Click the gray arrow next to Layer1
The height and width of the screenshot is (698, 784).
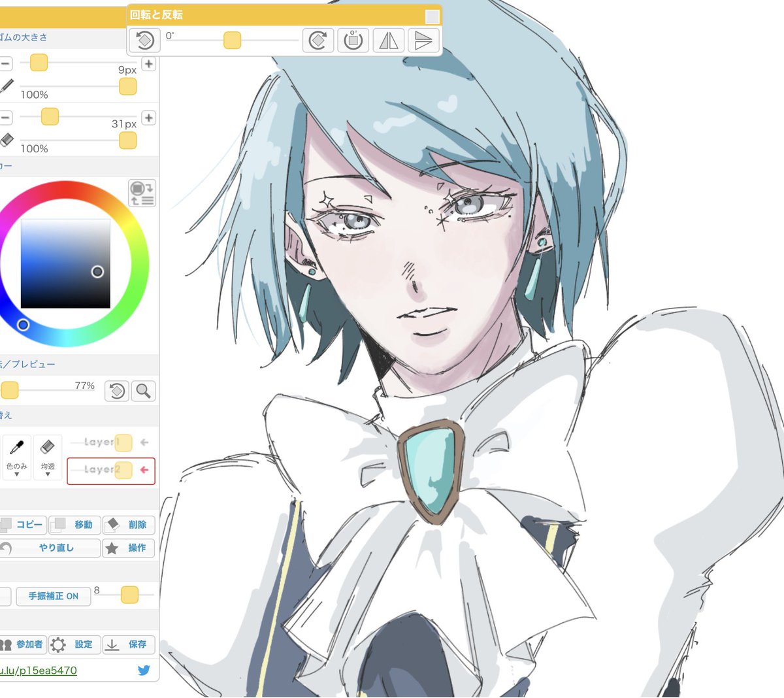[144, 442]
